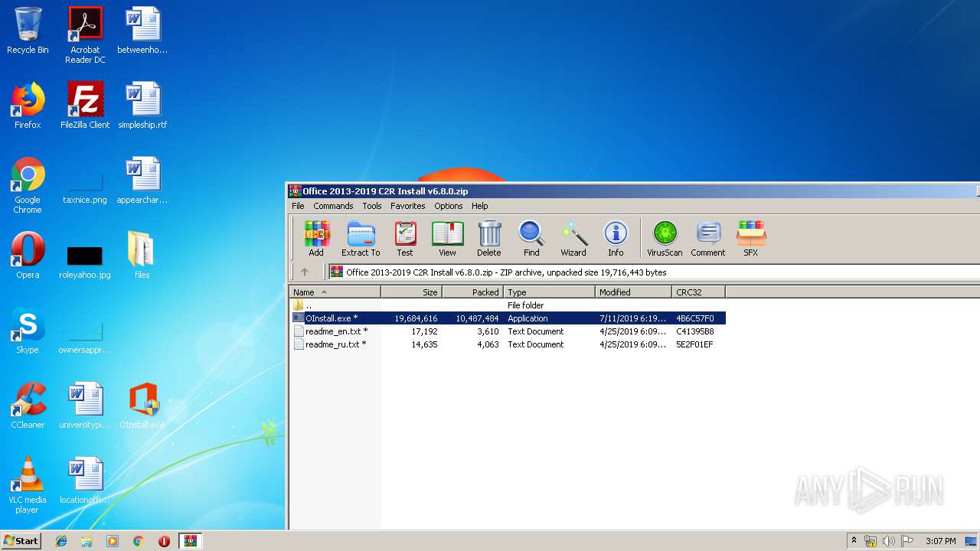Open the Help menu
Viewport: 980px width, 551px height.
(480, 206)
